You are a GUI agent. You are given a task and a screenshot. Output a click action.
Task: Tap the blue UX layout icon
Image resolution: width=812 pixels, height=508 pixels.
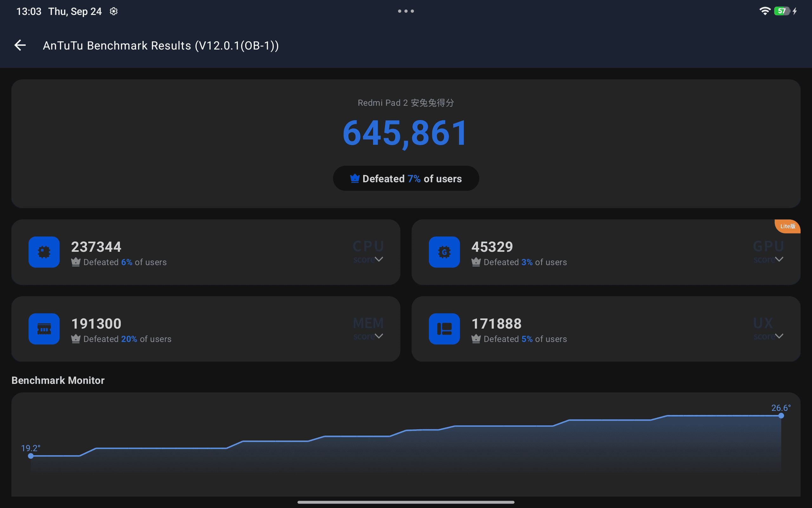point(444,329)
